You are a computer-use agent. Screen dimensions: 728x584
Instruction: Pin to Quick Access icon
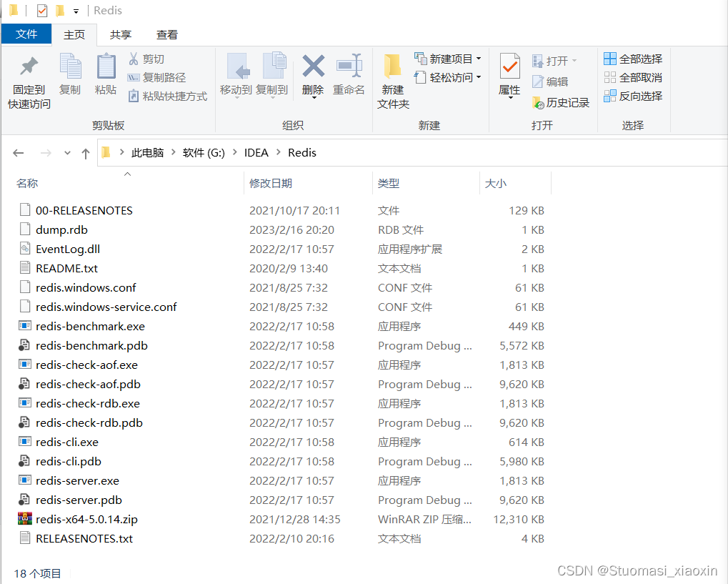29,66
